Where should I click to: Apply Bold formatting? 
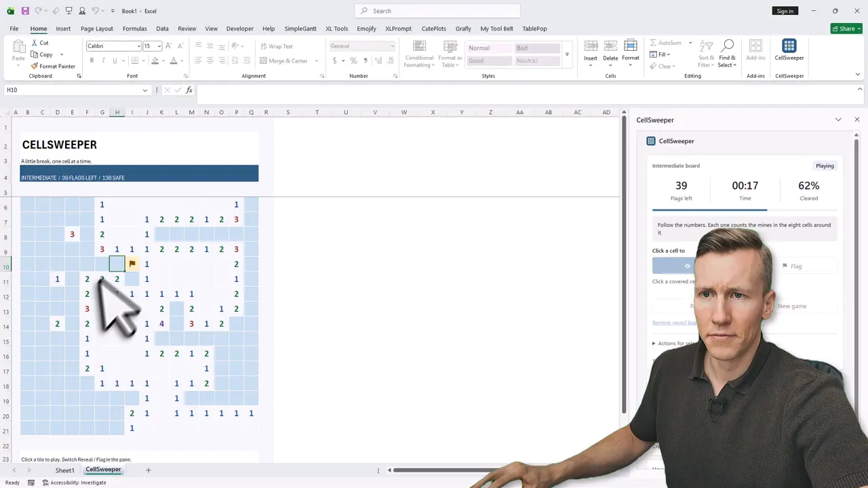pyautogui.click(x=92, y=60)
